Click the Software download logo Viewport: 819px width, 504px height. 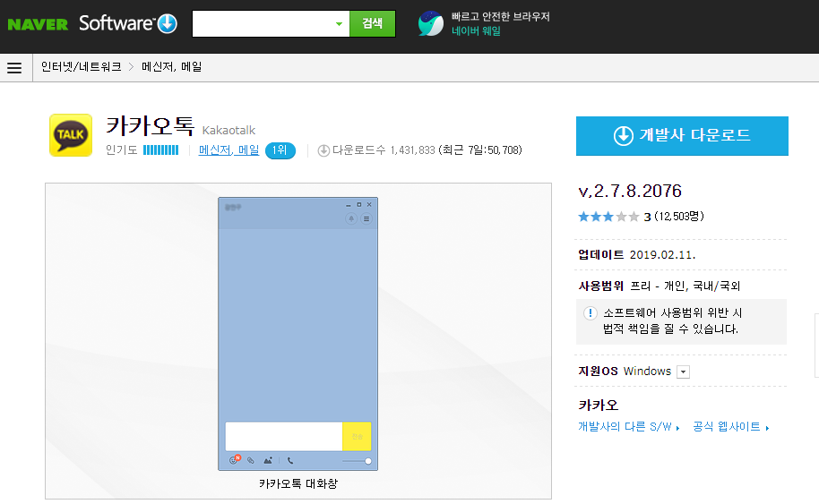pyautogui.click(x=128, y=23)
